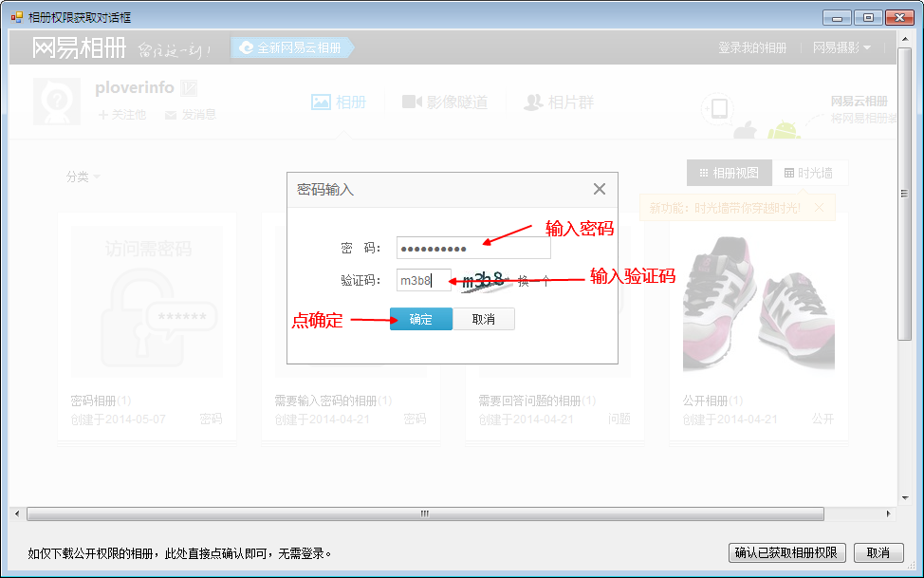This screenshot has width=924, height=578.
Task: Click the app icon in the title bar
Action: click(x=16, y=17)
